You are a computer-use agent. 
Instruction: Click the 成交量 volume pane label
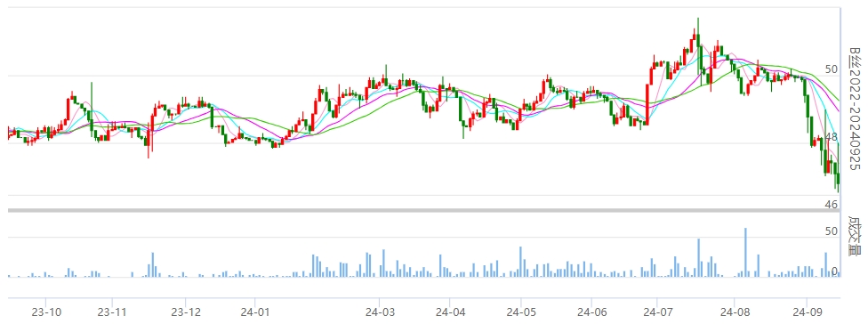pos(856,235)
